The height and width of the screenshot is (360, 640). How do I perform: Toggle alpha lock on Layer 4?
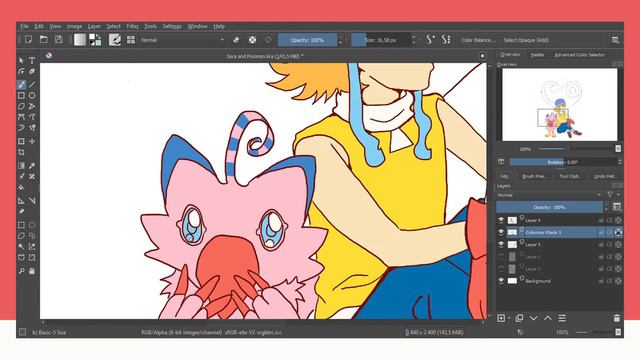tap(618, 220)
